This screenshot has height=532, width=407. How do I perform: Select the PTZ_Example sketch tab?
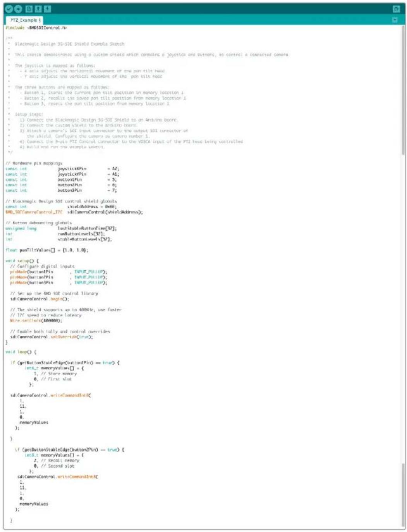[x=24, y=20]
